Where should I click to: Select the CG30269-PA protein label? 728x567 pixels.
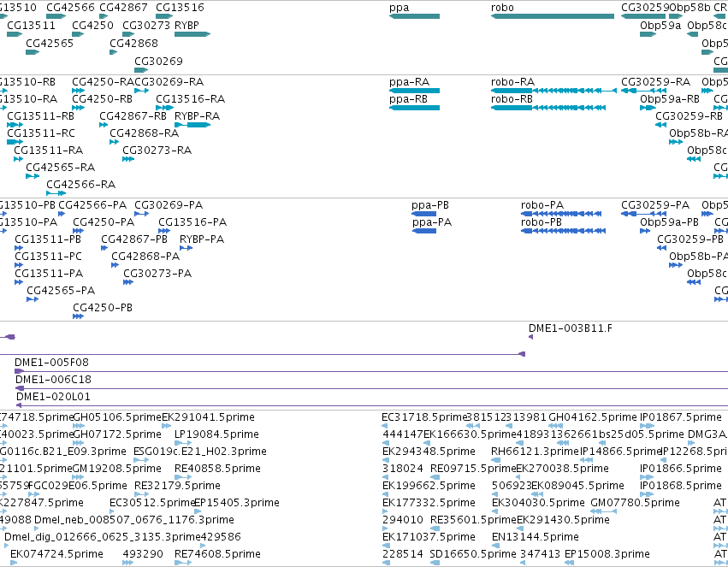169,205
